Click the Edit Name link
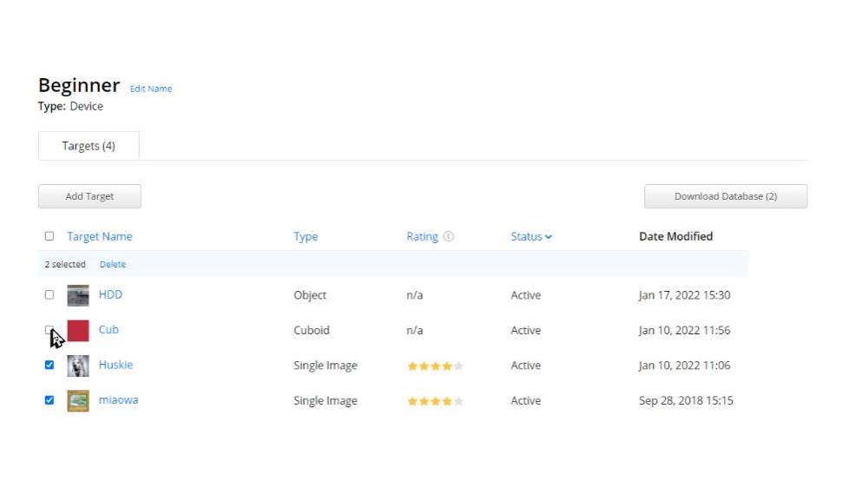The image size is (868, 488). click(x=151, y=89)
